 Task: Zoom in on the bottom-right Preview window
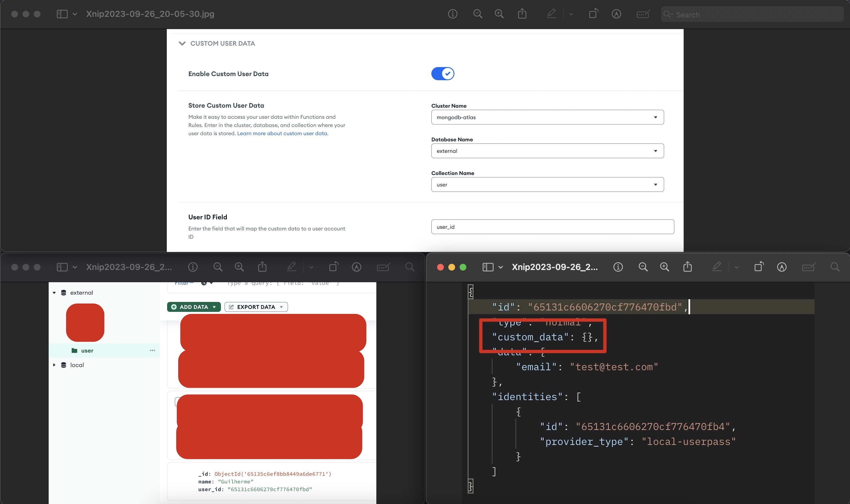tap(664, 267)
